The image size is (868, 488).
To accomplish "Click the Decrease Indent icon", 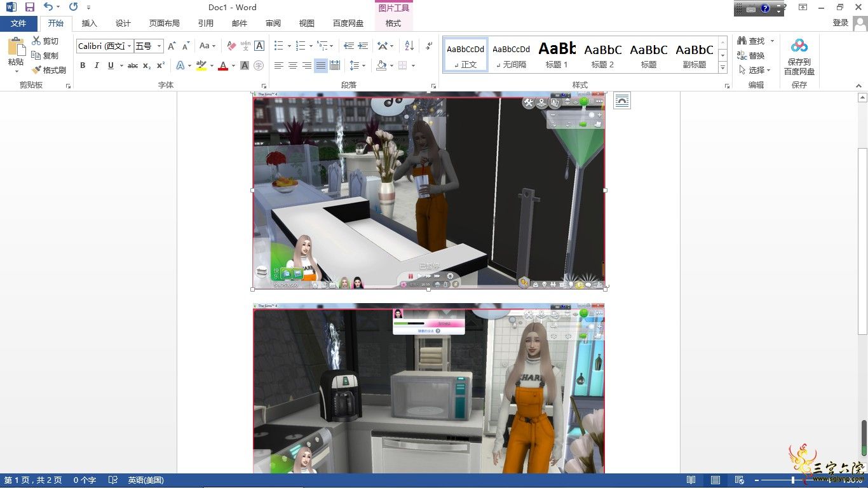I will [x=349, y=46].
